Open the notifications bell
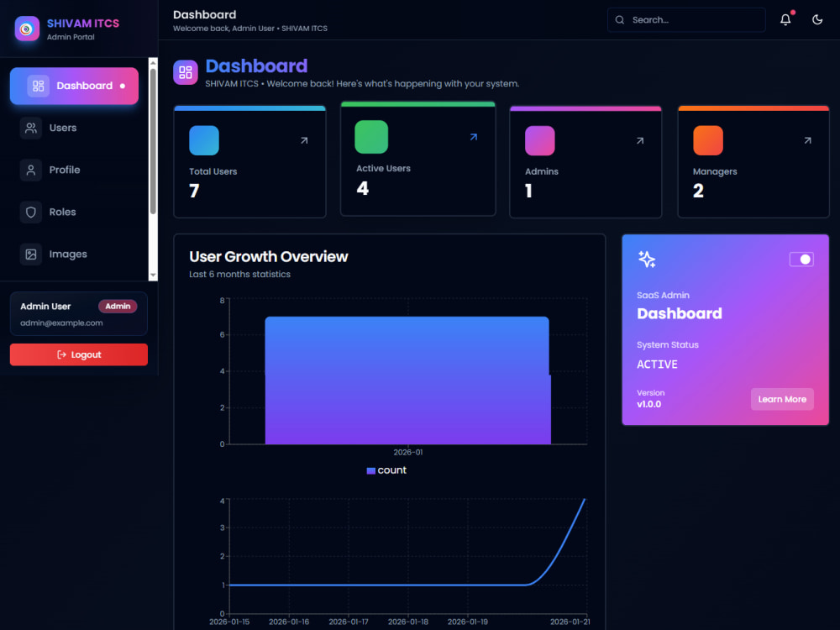Image resolution: width=840 pixels, height=630 pixels. point(785,20)
